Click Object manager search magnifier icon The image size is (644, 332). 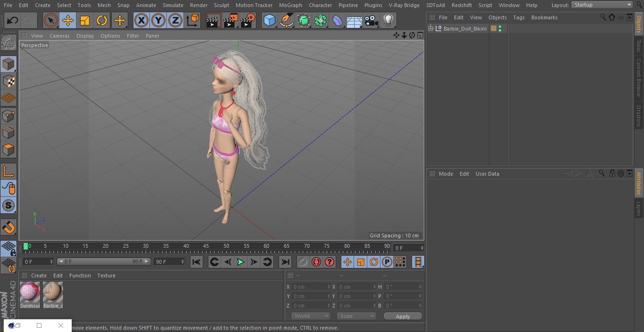click(x=603, y=17)
